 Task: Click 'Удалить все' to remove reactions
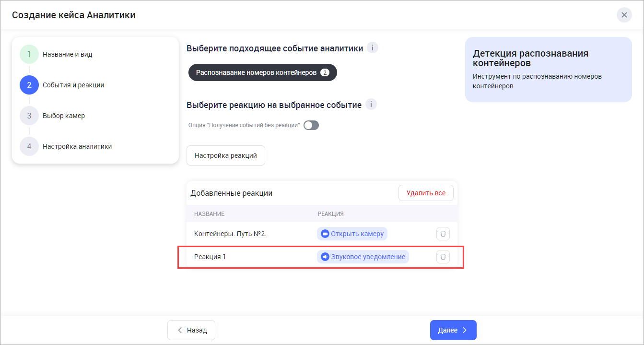click(426, 193)
